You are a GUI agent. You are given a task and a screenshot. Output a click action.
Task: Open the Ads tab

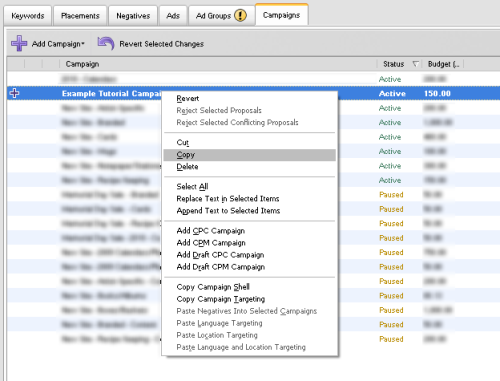click(173, 16)
